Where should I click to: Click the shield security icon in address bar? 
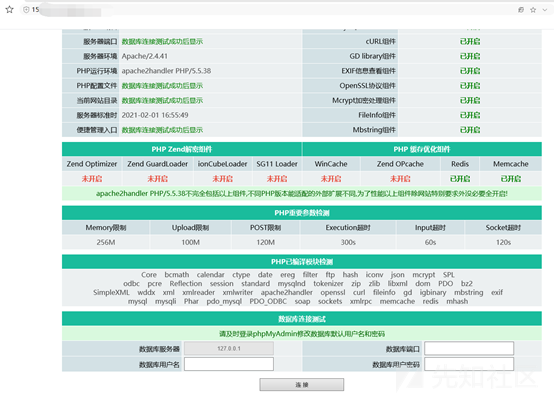pyautogui.click(x=26, y=10)
